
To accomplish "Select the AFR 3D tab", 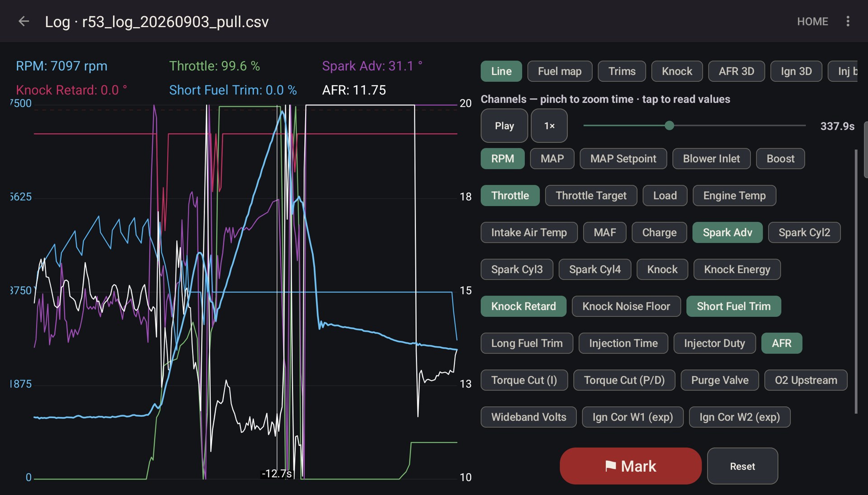I will click(736, 71).
